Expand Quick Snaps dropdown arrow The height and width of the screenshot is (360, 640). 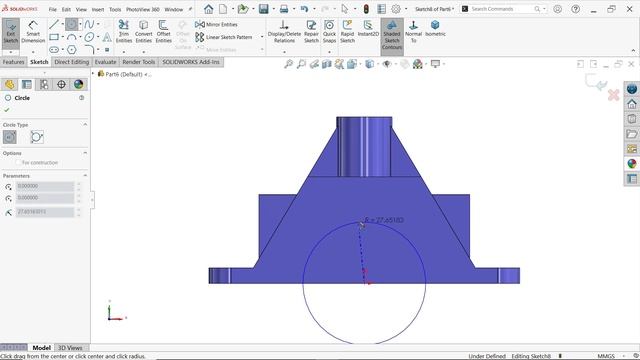pyautogui.click(x=329, y=52)
